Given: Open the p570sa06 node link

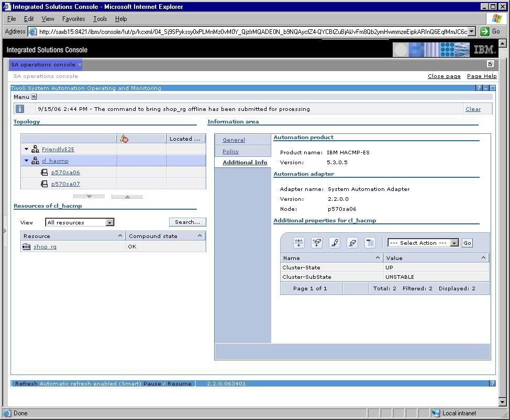Looking at the screenshot, I should coord(65,173).
